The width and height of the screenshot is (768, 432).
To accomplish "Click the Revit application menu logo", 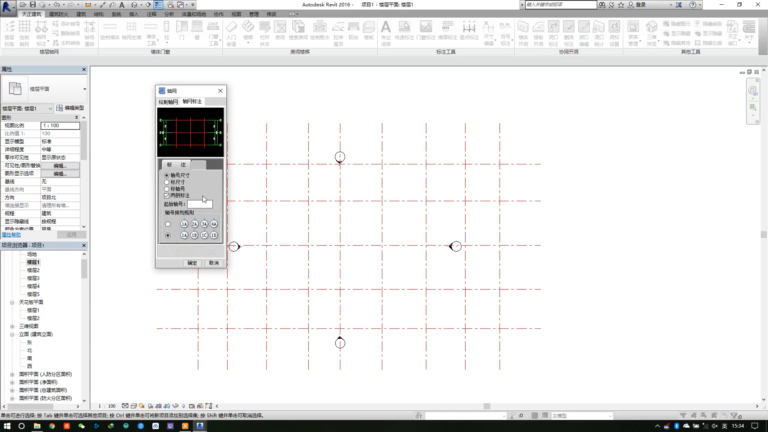I will click(x=6, y=7).
